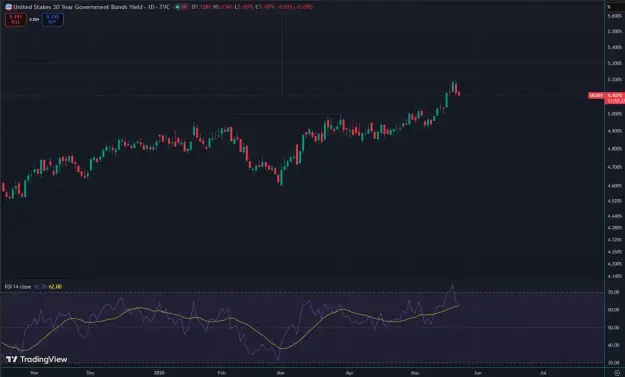The height and width of the screenshot is (377, 625).
Task: Click the US flag symbol icon
Action: click(8, 7)
